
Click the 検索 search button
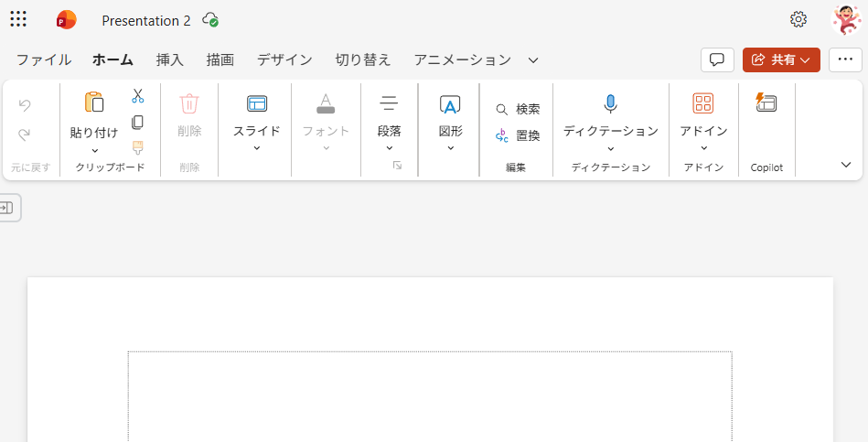[x=518, y=109]
